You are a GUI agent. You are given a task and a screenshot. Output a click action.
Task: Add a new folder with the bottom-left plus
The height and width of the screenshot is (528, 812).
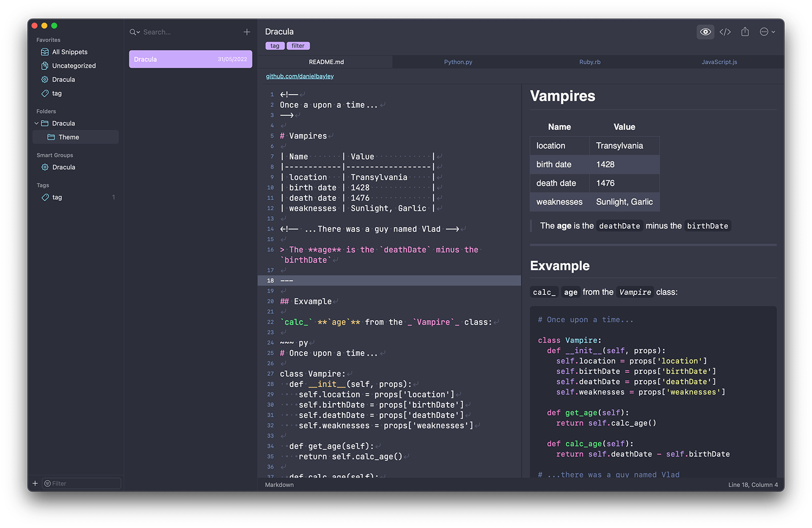pyautogui.click(x=35, y=483)
